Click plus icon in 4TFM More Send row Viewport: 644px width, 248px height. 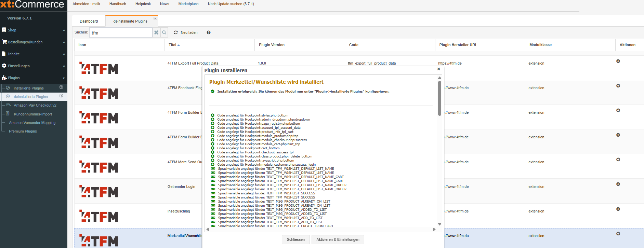click(618, 160)
